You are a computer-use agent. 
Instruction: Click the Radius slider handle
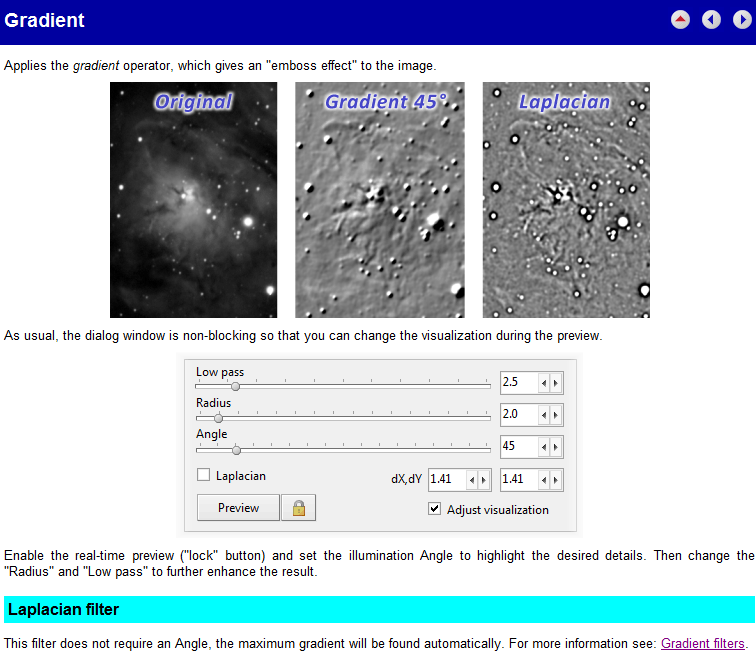218,418
